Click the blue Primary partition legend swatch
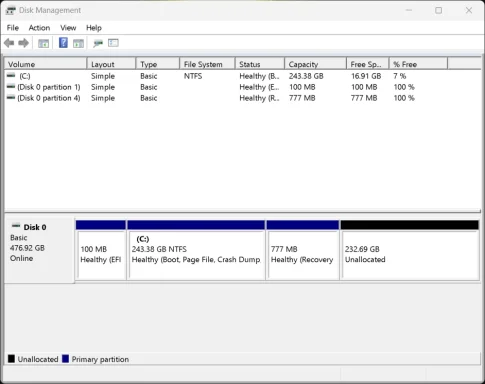 [65, 359]
